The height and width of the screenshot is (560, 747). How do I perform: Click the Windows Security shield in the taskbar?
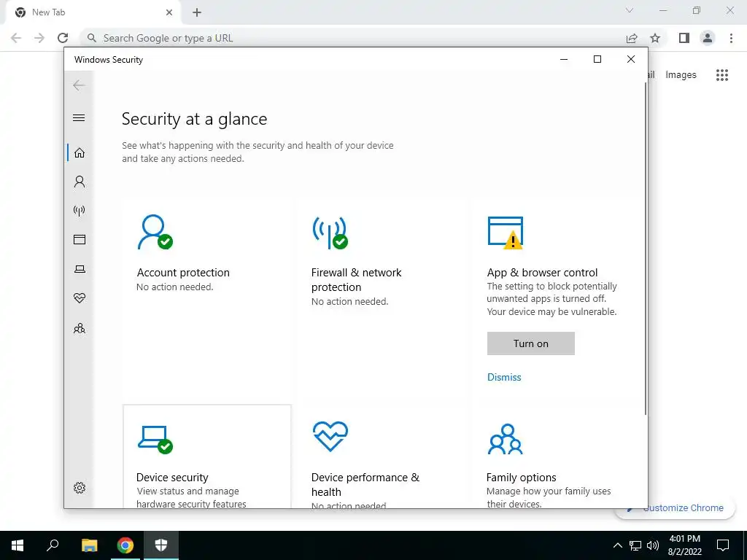pos(161,545)
